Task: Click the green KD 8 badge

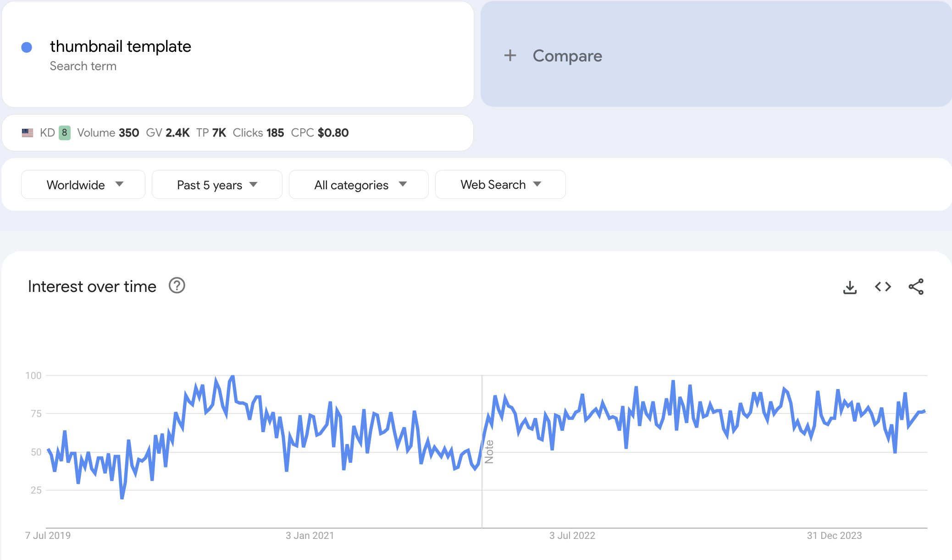Action: (65, 133)
